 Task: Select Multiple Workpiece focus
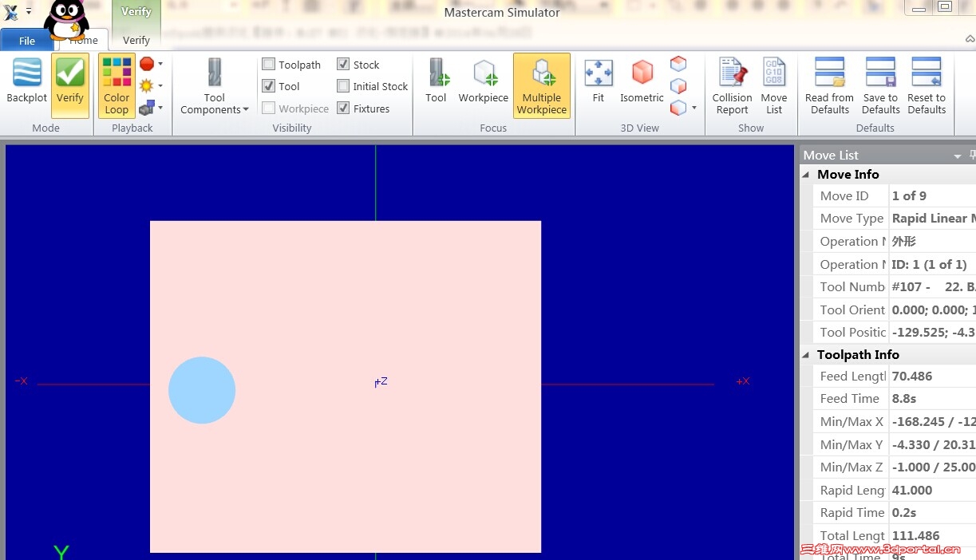(x=542, y=85)
